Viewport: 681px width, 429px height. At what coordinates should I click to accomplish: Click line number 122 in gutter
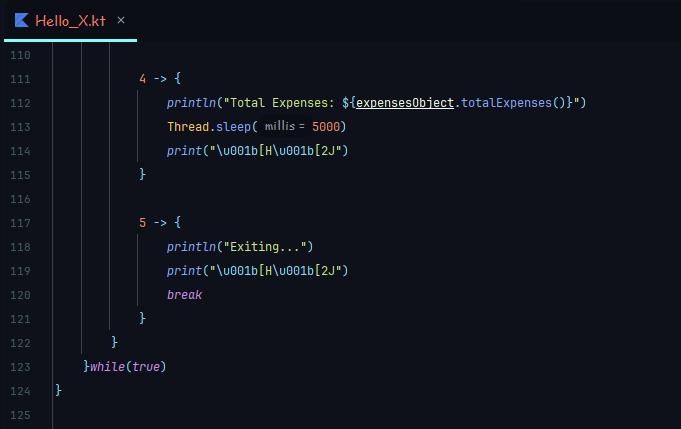(x=20, y=343)
